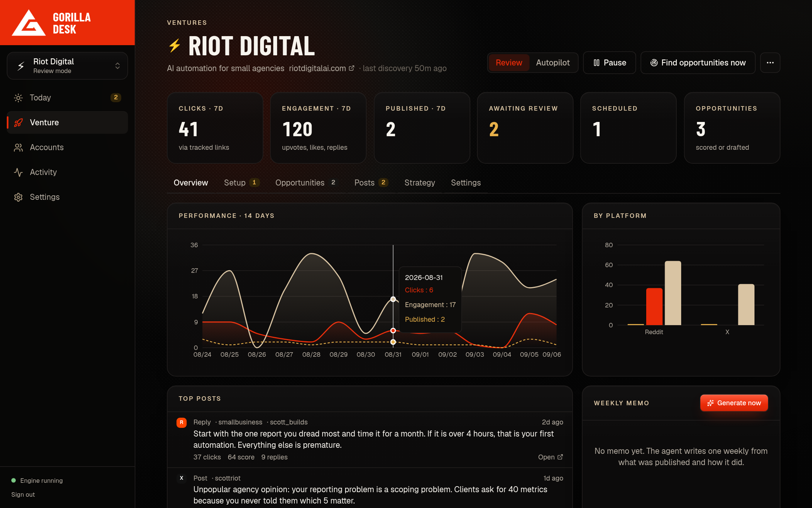The width and height of the screenshot is (812, 508).
Task: Click the '64 score' stat on top post
Action: pyautogui.click(x=241, y=457)
